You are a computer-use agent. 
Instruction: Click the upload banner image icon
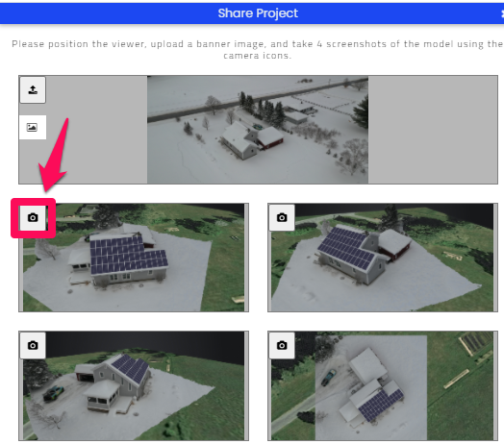click(33, 90)
